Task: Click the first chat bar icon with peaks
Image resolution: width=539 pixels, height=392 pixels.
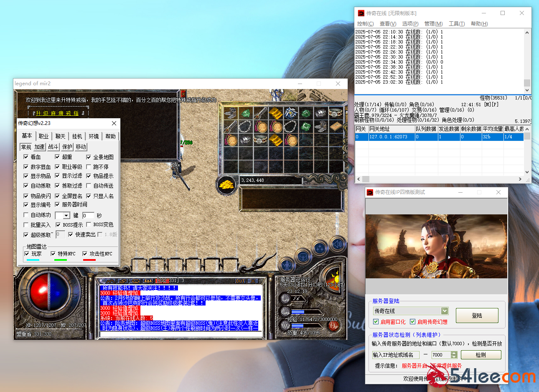Action: pyautogui.click(x=110, y=281)
